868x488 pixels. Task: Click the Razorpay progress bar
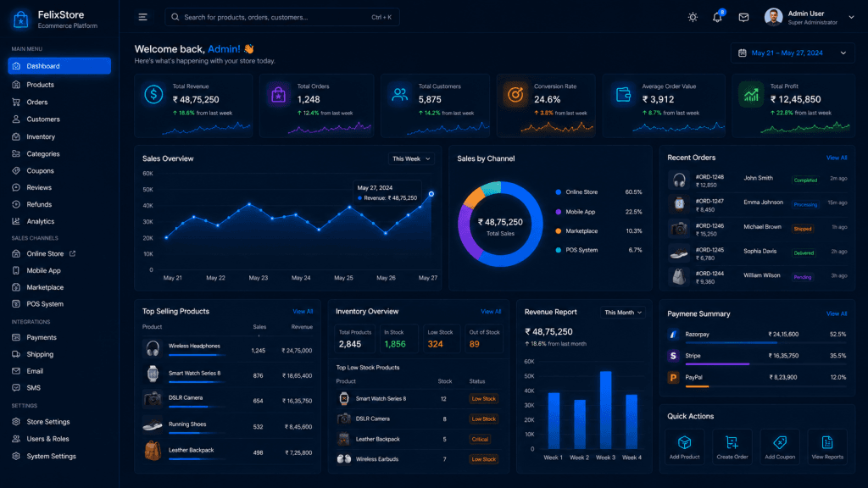pyautogui.click(x=765, y=342)
